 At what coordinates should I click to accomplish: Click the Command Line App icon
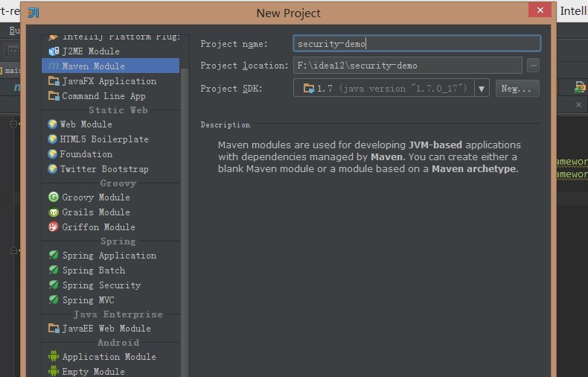click(54, 96)
